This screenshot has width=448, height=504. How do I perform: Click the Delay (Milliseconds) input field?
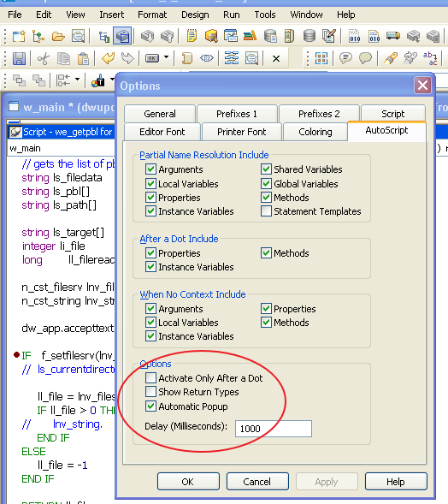click(274, 429)
